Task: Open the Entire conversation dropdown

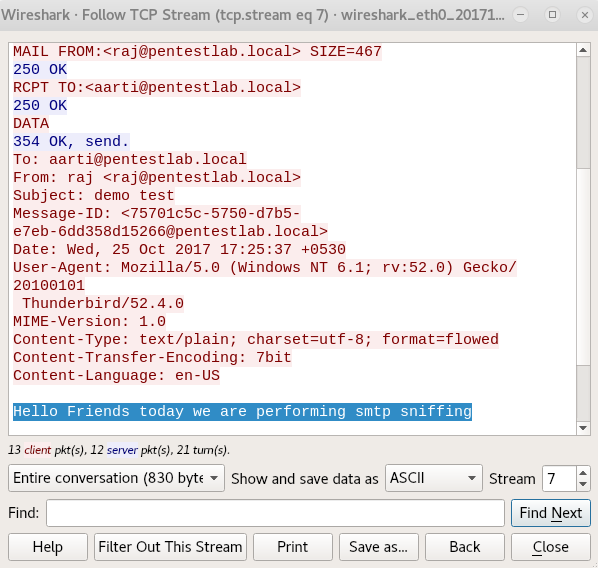Action: (x=116, y=478)
